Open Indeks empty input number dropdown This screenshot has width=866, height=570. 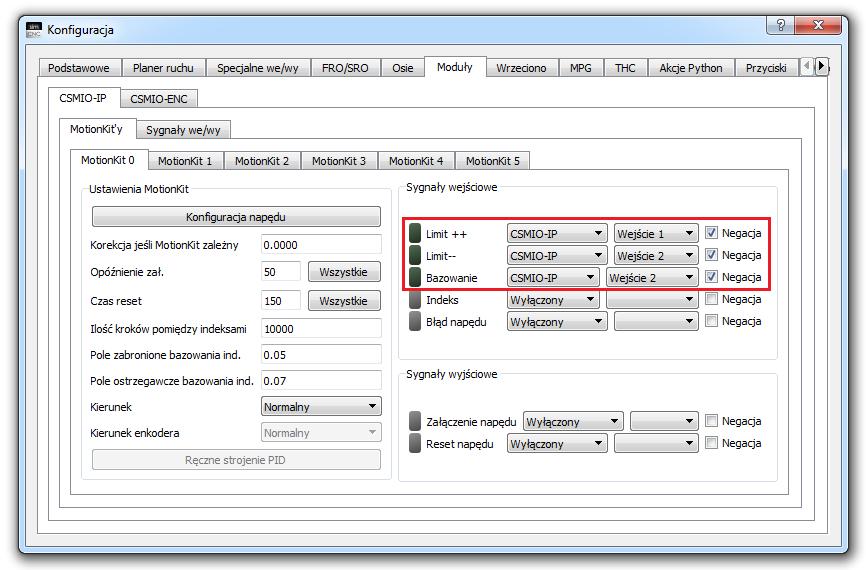(652, 300)
